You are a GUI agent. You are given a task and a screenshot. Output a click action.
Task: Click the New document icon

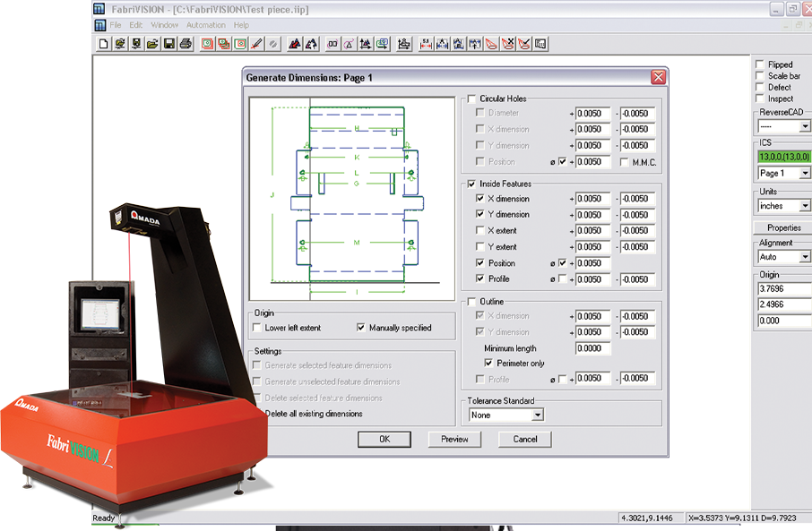(x=101, y=43)
